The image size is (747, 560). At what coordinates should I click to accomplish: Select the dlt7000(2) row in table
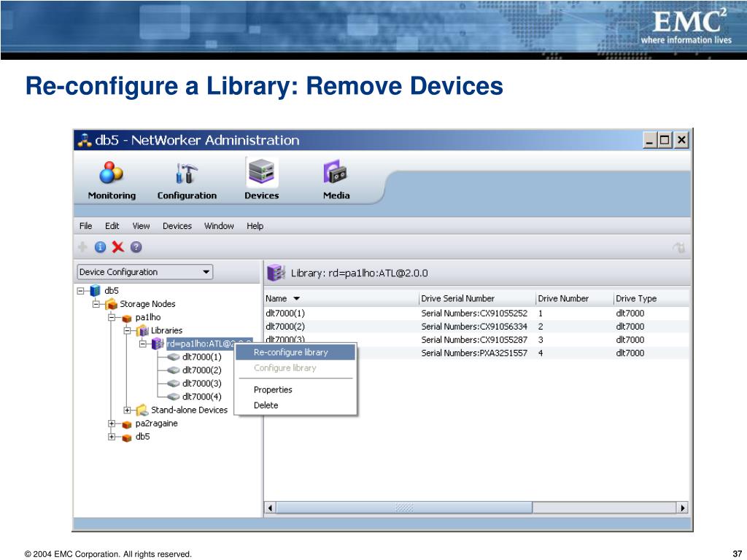click(x=476, y=327)
